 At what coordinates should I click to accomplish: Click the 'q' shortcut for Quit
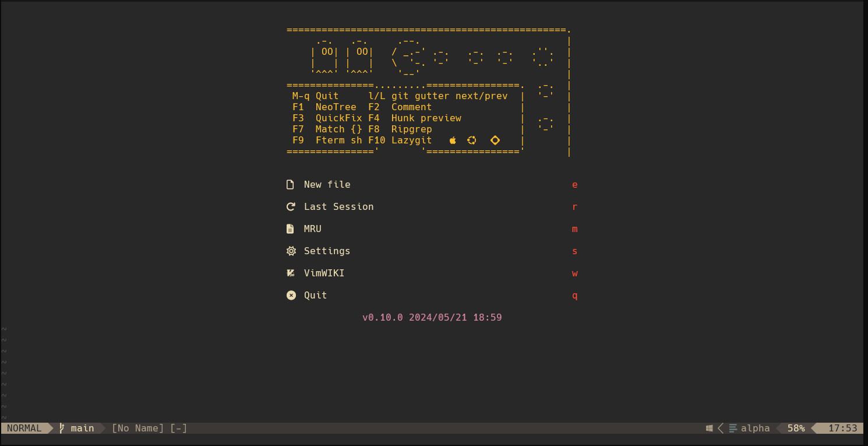coord(575,296)
